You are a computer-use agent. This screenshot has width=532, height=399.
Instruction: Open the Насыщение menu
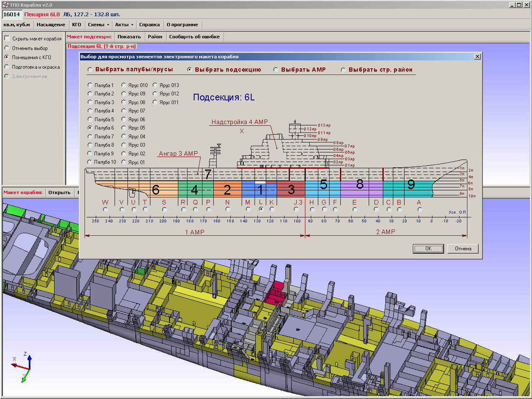tap(51, 25)
